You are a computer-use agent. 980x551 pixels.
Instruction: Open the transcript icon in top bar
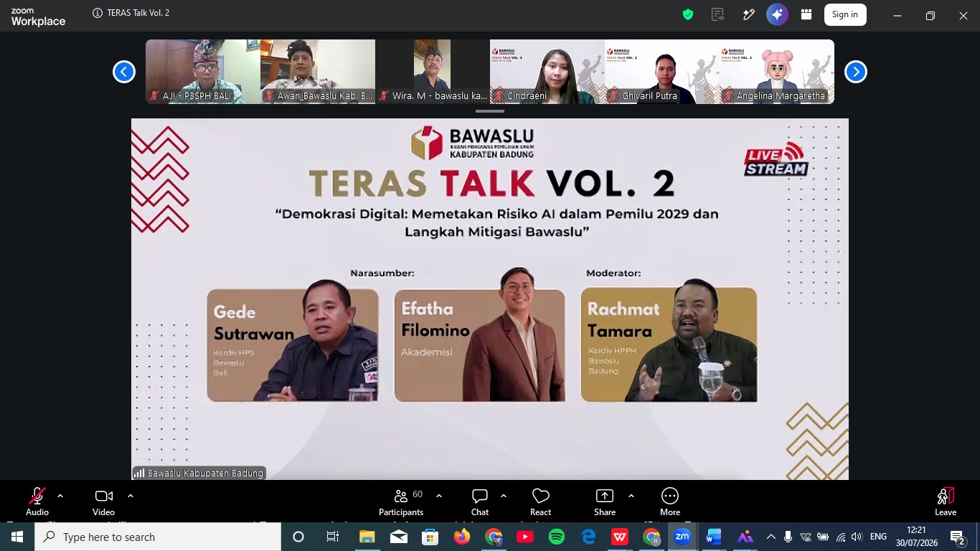coord(717,14)
